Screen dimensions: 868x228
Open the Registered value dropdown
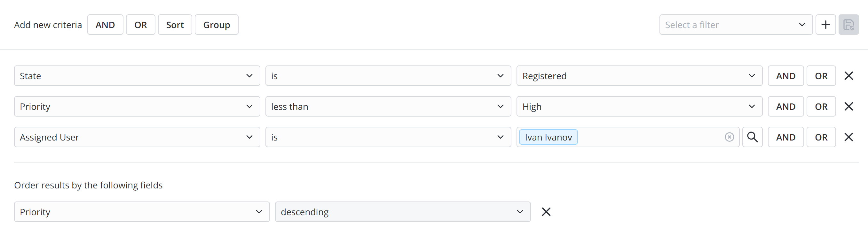click(639, 76)
